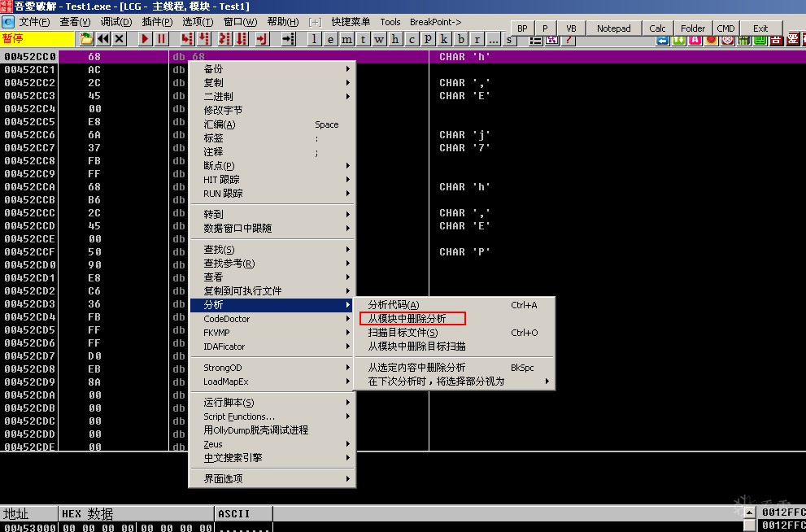This screenshot has width=806, height=532.
Task: Choose 从选定内容中删除分析 entry
Action: click(x=455, y=368)
